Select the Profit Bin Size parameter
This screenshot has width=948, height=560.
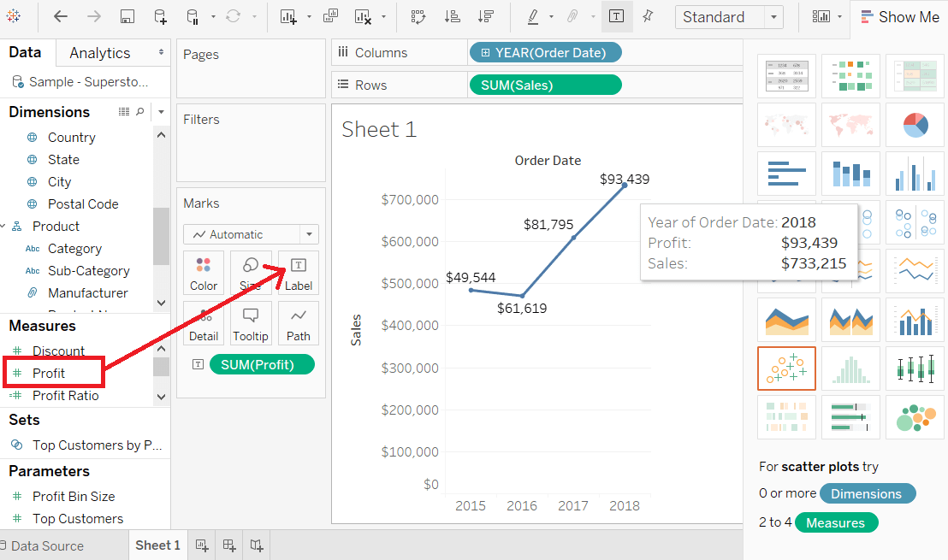(74, 497)
